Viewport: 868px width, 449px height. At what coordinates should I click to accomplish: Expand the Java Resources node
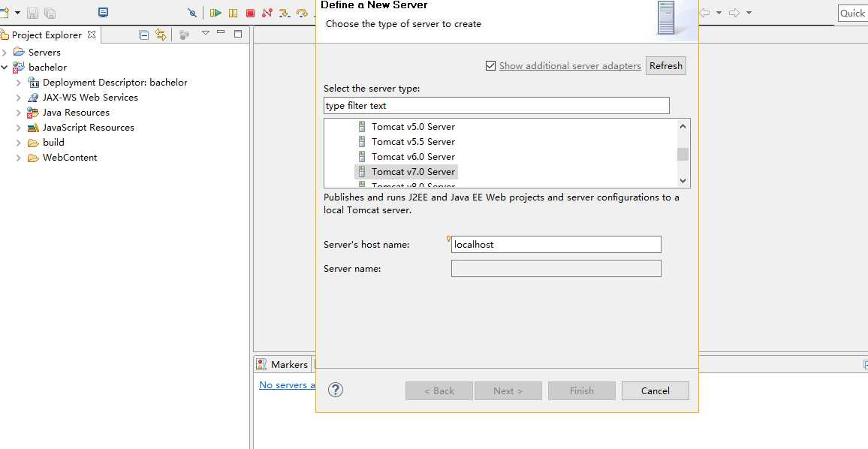pos(18,113)
